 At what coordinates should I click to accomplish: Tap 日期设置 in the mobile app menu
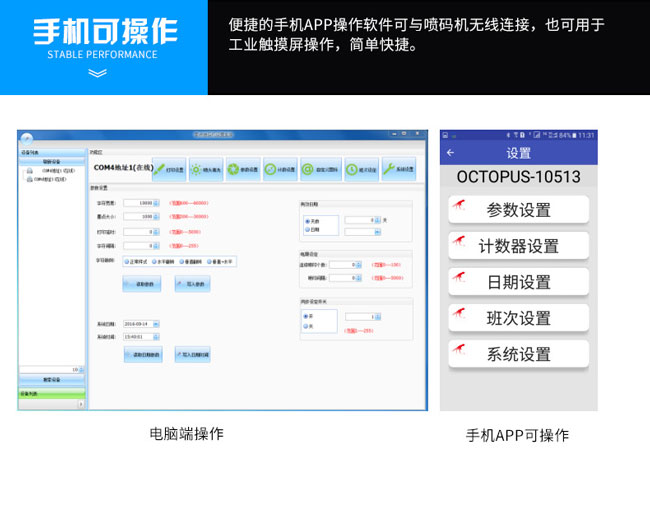[x=518, y=282]
